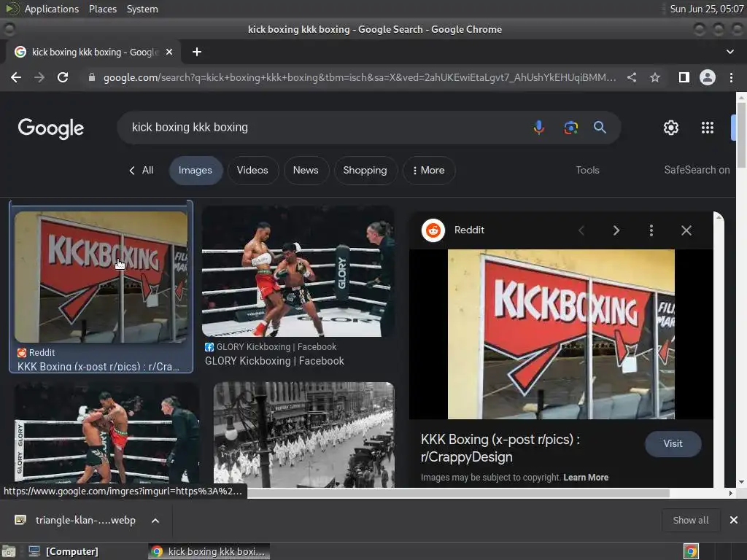Bookmark this tab with the star

pyautogui.click(x=655, y=77)
